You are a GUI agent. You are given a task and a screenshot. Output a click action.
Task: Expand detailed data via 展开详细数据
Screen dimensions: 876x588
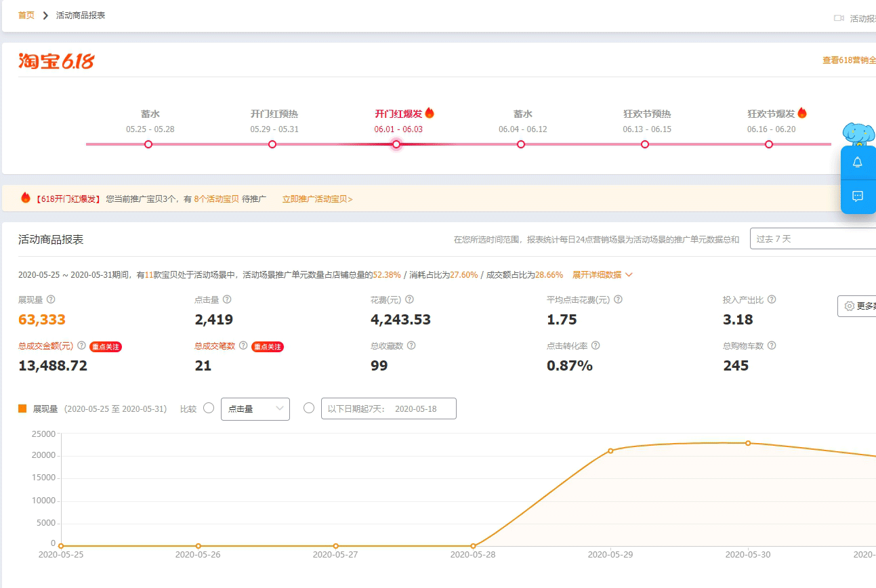pyautogui.click(x=602, y=275)
